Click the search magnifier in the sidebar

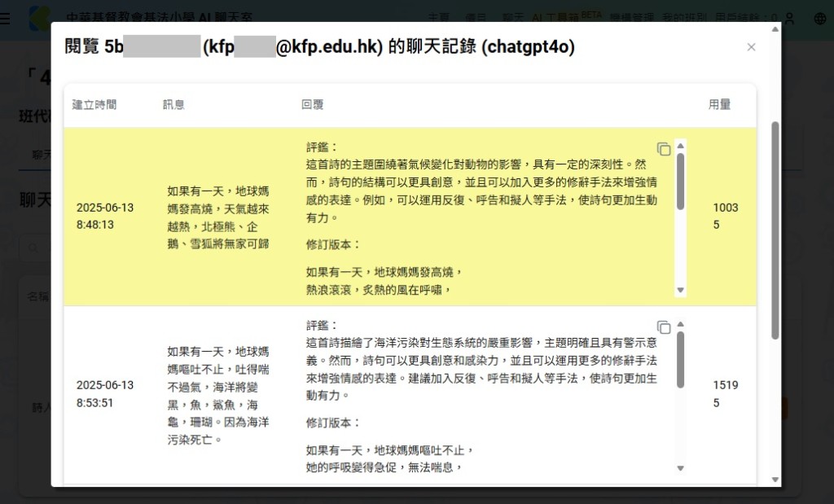(33, 247)
